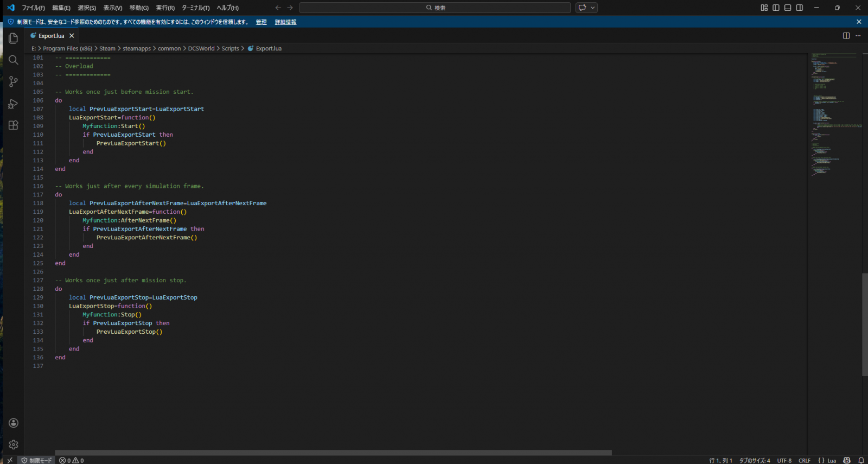The height and width of the screenshot is (464, 868).
Task: Click line number 118 in the gutter
Action: [38, 203]
